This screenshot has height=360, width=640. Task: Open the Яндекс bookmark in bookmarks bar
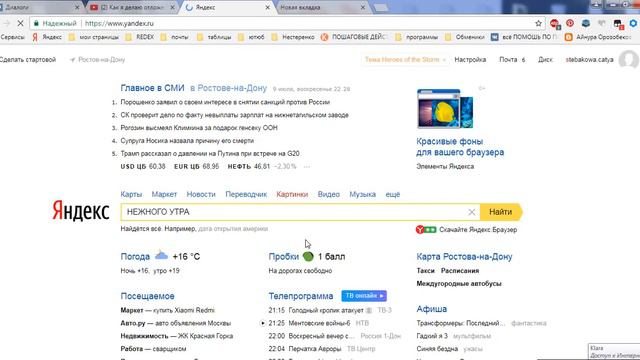pyautogui.click(x=47, y=37)
